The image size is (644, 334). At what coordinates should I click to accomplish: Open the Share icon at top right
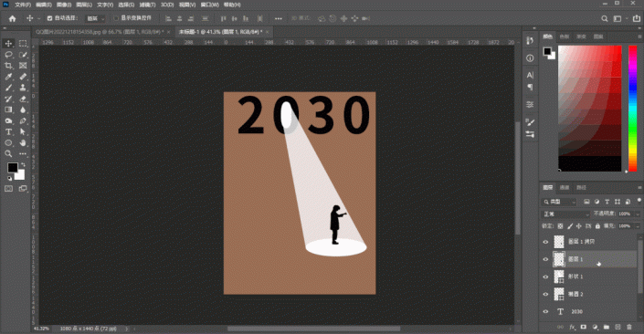coord(636,18)
